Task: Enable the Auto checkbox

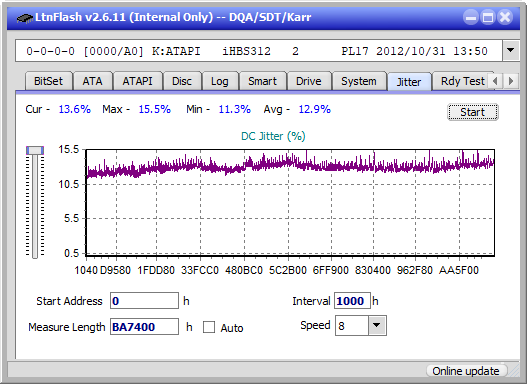Action: (x=209, y=327)
